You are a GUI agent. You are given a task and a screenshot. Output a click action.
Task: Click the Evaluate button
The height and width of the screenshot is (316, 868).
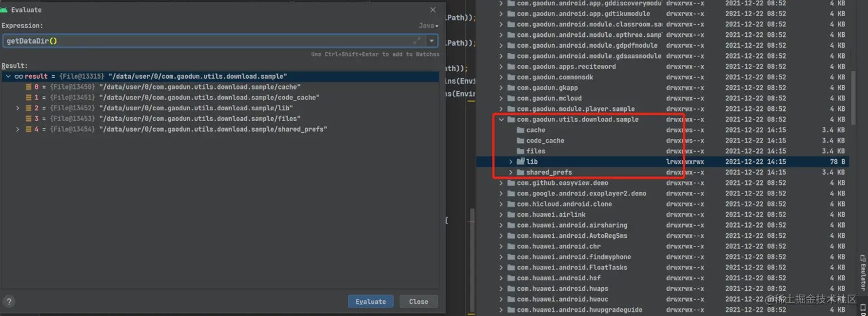(x=370, y=302)
